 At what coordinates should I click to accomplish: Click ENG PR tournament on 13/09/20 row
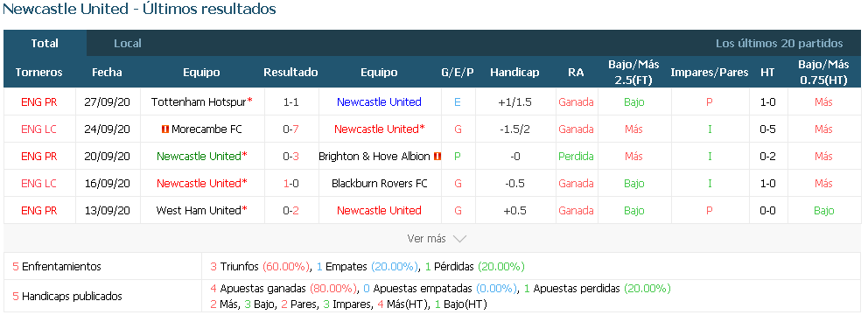point(38,210)
